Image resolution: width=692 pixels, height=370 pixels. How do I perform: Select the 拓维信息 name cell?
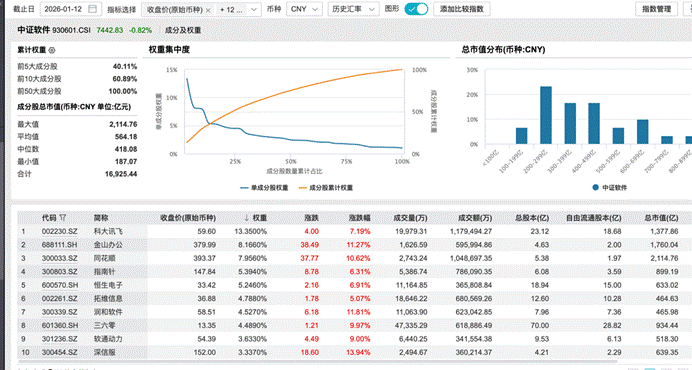[108, 298]
